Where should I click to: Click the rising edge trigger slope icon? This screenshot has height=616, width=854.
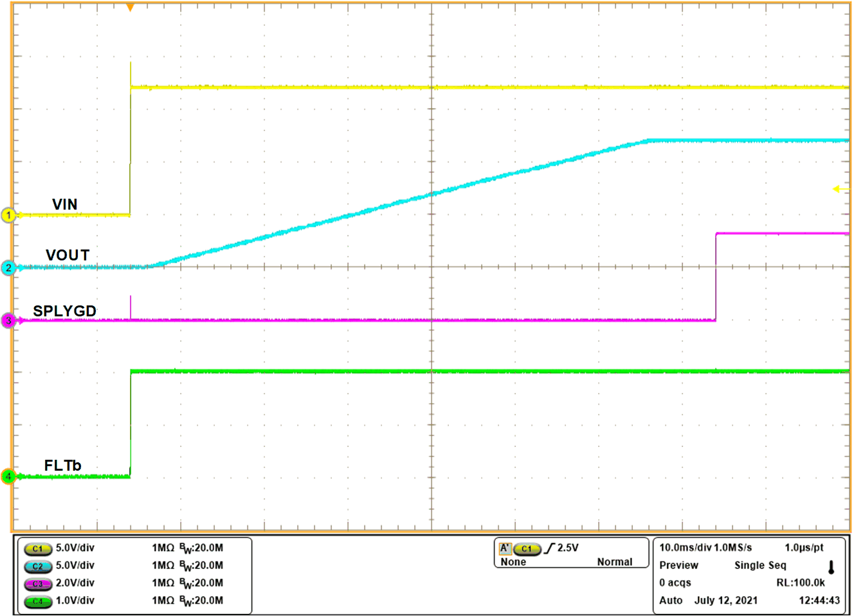click(x=549, y=548)
